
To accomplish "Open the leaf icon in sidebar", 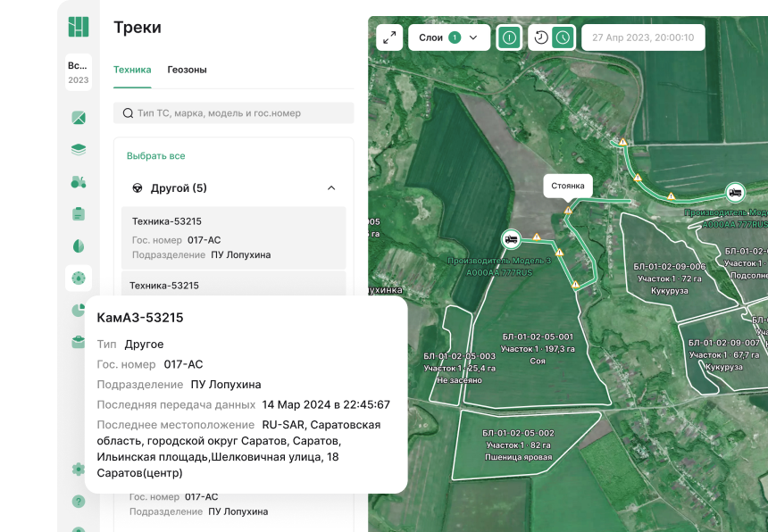I will tap(79, 245).
